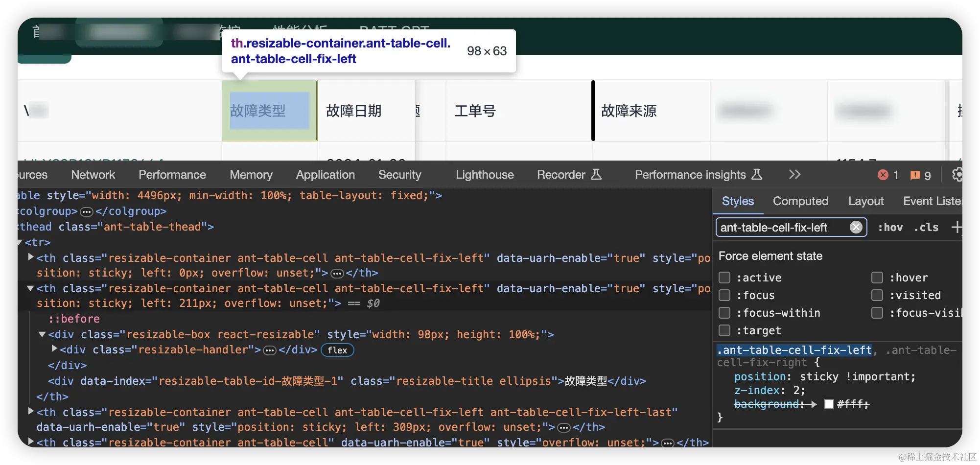Select the resizable-title ellipsis div node

pos(347,381)
